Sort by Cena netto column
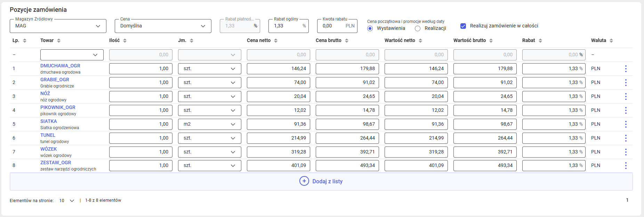 tap(276, 41)
